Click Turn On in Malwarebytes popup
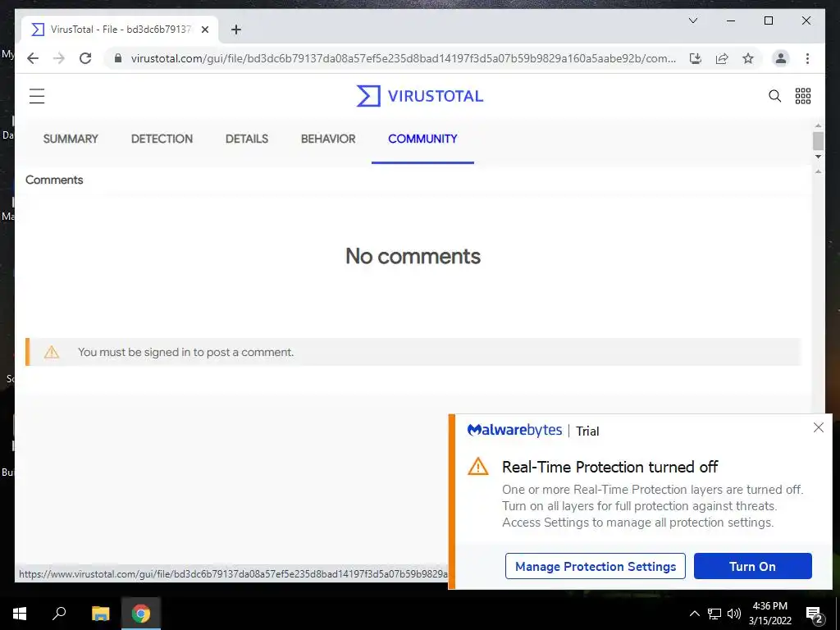This screenshot has height=630, width=840. click(753, 566)
